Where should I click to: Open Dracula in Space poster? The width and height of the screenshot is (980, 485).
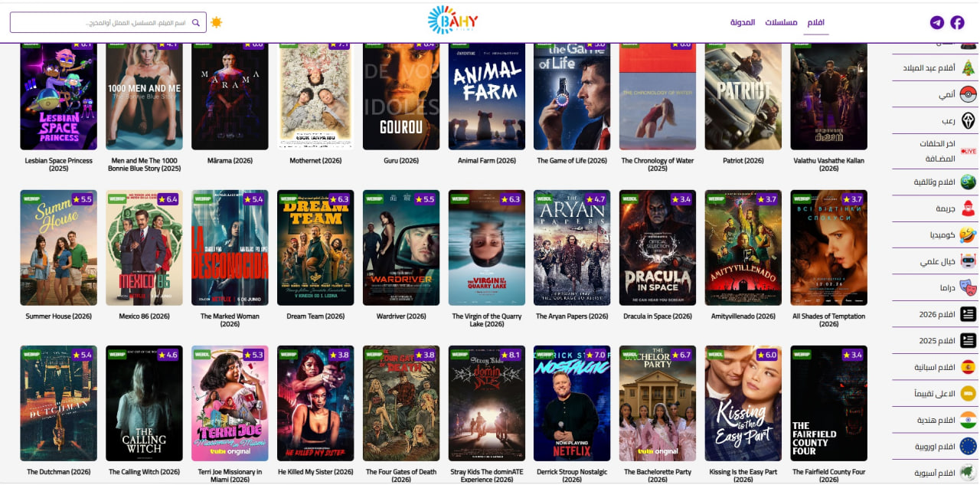click(658, 247)
